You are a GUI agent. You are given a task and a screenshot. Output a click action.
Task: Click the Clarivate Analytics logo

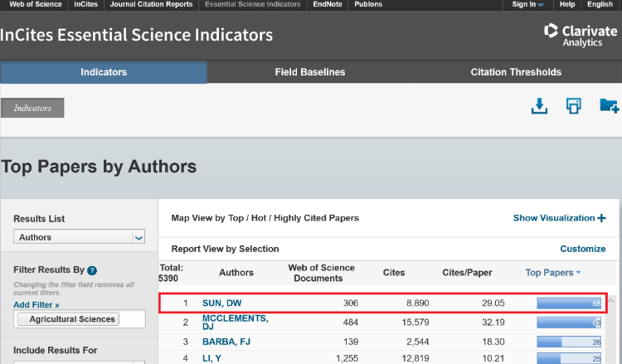click(x=574, y=34)
